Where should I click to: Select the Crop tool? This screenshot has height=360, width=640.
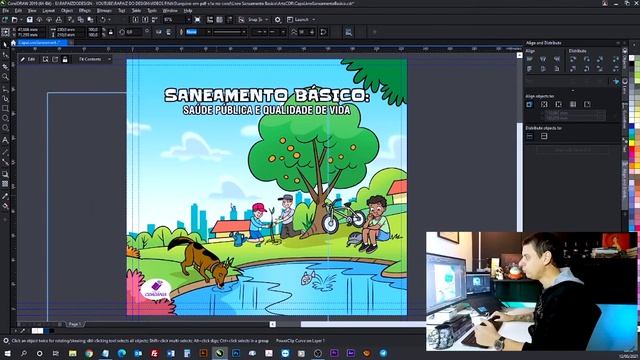click(5, 66)
